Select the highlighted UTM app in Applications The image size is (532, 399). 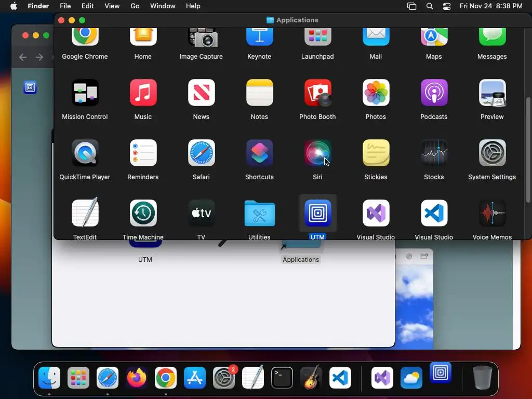click(x=317, y=213)
